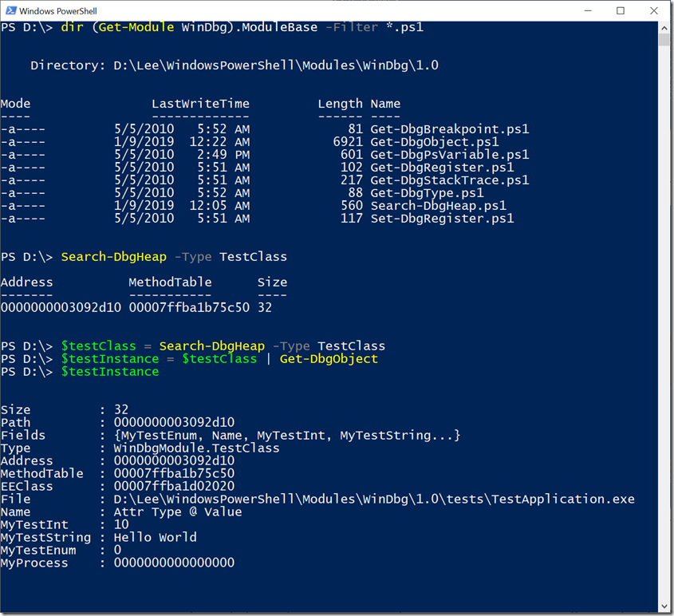Click file name Get-DbgBreakpoint.ps1
This screenshot has width=674, height=616.
click(450, 129)
